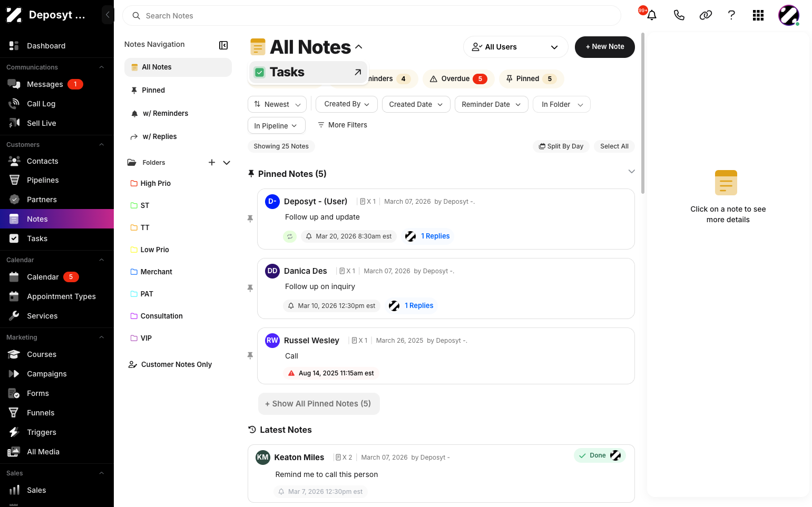The width and height of the screenshot is (812, 507).
Task: Unpin the Danica Des note pin icon
Action: [250, 288]
